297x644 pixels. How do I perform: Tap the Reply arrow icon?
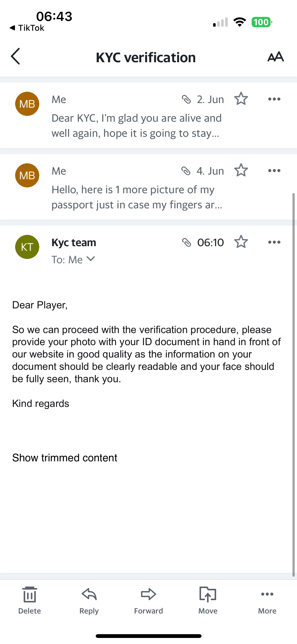(89, 595)
